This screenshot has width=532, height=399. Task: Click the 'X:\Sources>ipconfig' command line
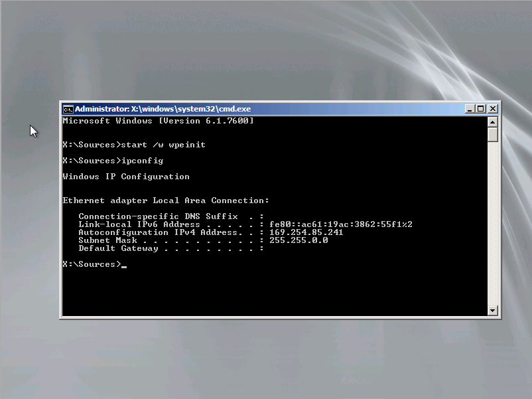click(113, 161)
